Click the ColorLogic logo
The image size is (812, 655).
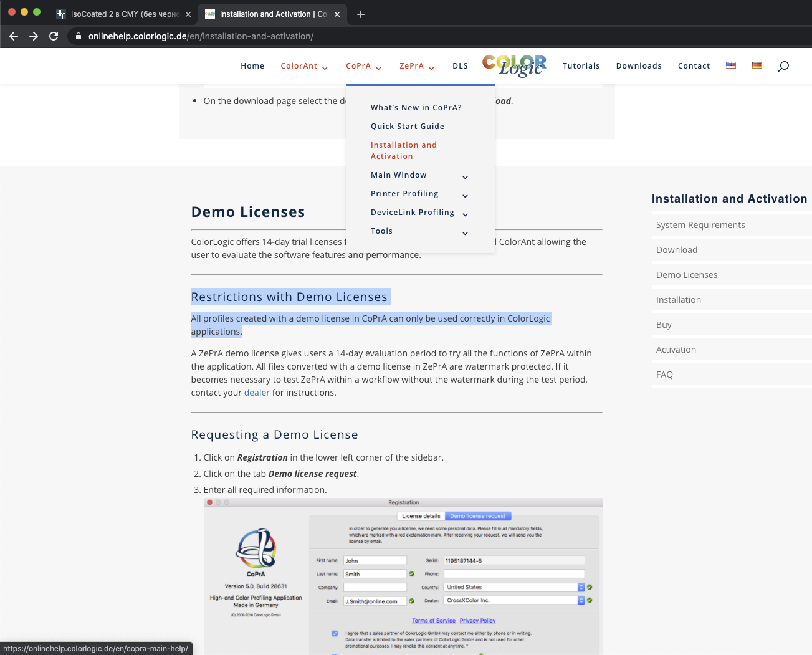tap(515, 65)
